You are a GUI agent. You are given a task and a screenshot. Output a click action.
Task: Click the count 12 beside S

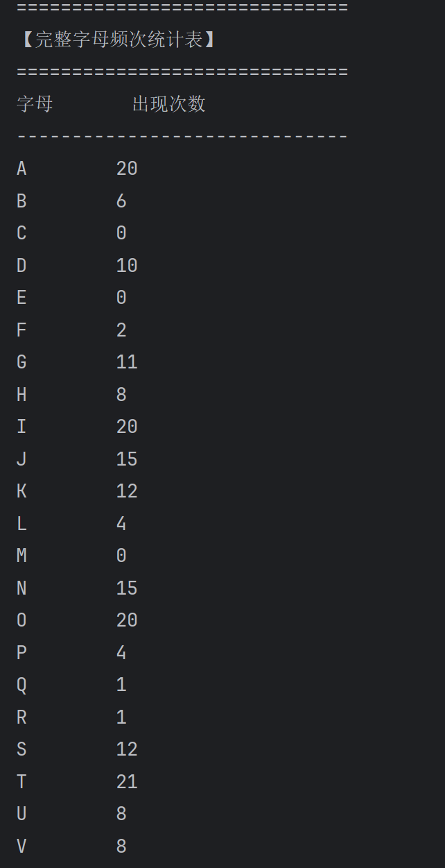click(127, 749)
